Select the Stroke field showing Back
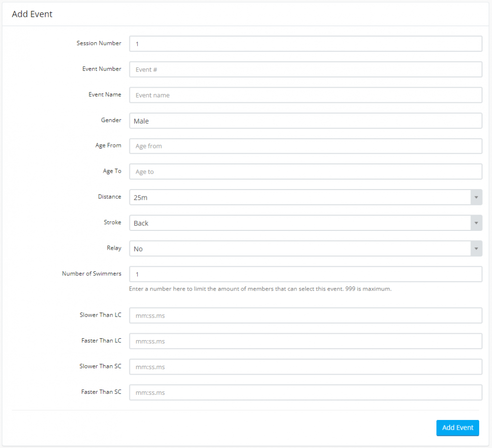492x448 pixels. [295, 223]
